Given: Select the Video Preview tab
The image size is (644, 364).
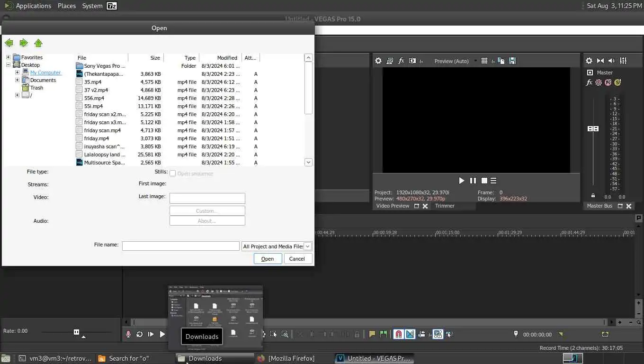Looking at the screenshot, I should 393,206.
